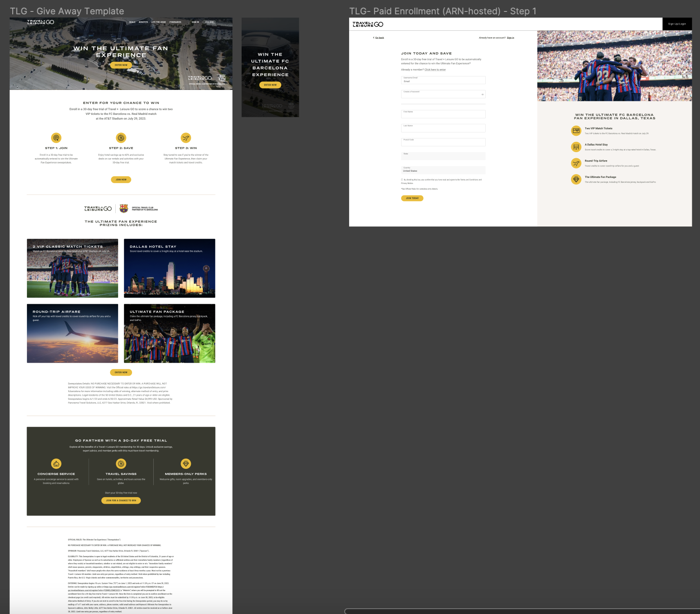This screenshot has width=700, height=614.
Task: Select the 2 VIP Classic Match Tickets card
Action: (72, 268)
